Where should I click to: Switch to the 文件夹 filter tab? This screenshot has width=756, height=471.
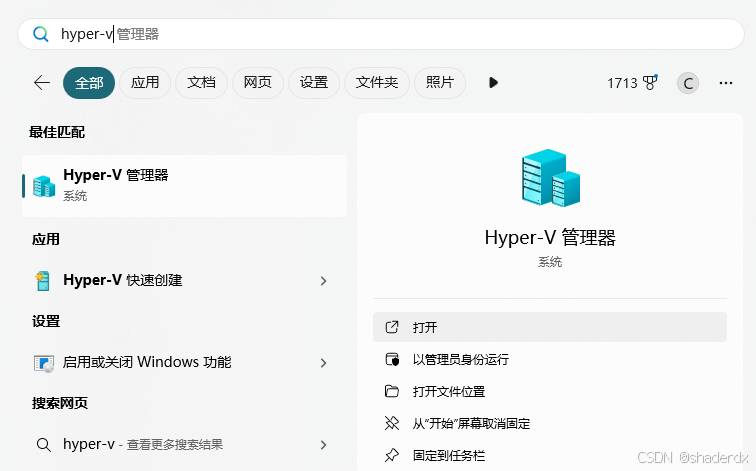[x=377, y=83]
